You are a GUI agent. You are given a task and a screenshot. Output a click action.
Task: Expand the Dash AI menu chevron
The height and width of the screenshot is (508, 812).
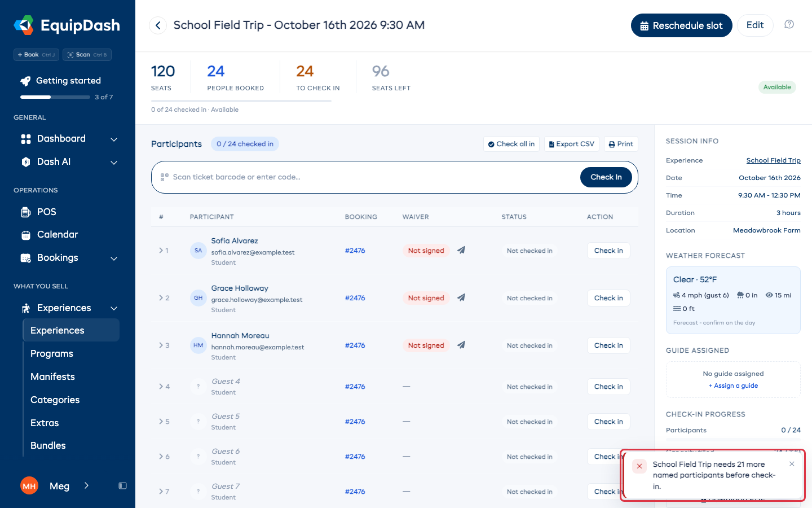[x=114, y=163]
